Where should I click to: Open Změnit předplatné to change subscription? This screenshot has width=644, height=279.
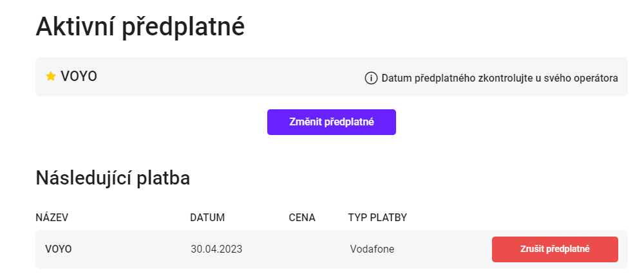coord(332,122)
